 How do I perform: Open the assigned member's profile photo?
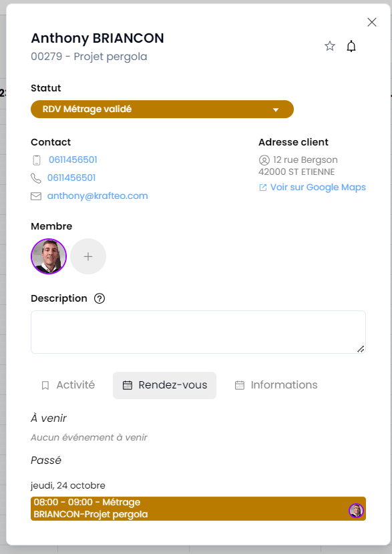pyautogui.click(x=49, y=256)
